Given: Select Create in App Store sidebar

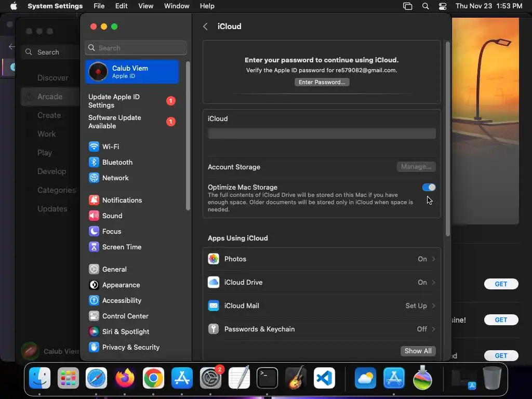Looking at the screenshot, I should click(x=49, y=115).
